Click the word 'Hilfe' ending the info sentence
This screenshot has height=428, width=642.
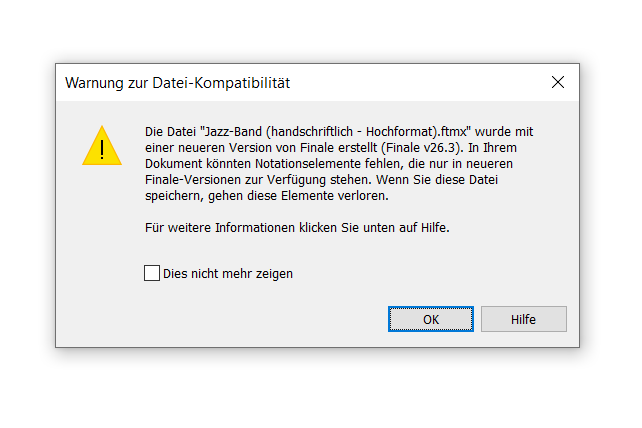click(435, 228)
